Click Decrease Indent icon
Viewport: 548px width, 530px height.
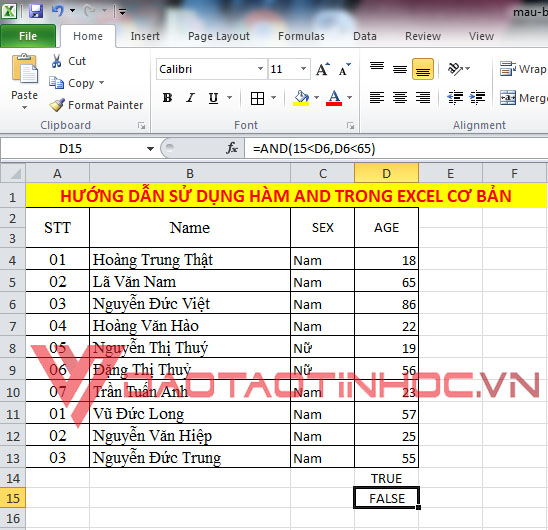point(455,98)
